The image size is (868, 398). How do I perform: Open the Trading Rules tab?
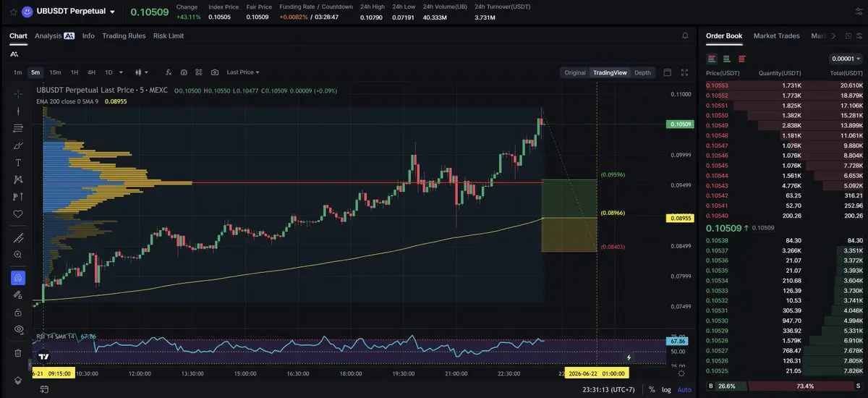(124, 35)
